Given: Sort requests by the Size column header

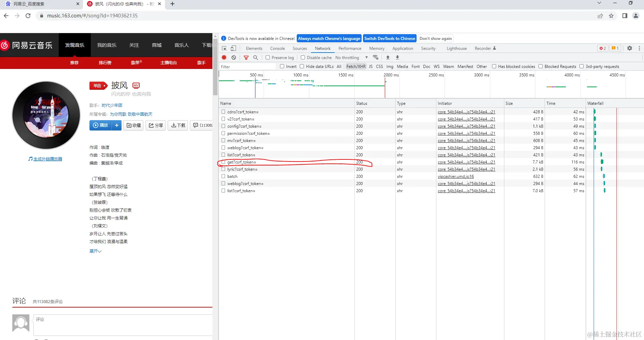Looking at the screenshot, I should pyautogui.click(x=524, y=103).
